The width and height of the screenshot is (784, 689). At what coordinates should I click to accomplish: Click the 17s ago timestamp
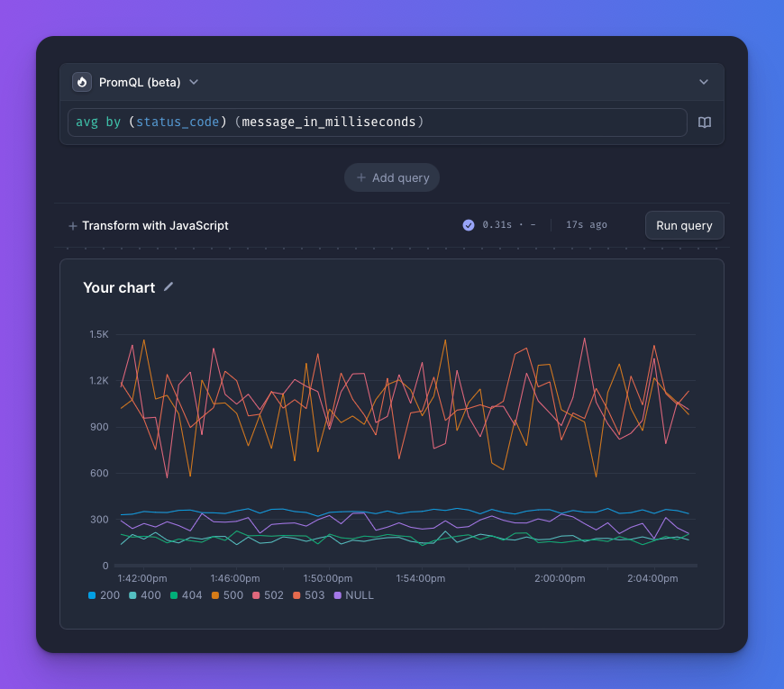(x=586, y=225)
